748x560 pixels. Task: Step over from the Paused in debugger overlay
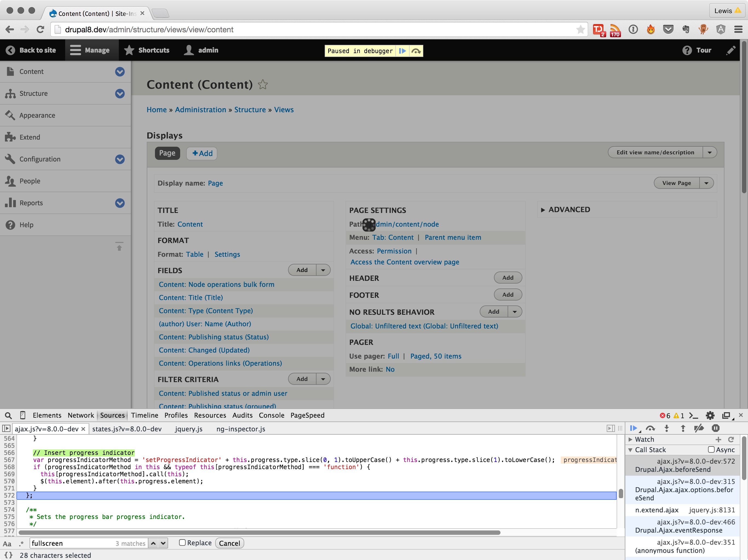[x=416, y=51]
